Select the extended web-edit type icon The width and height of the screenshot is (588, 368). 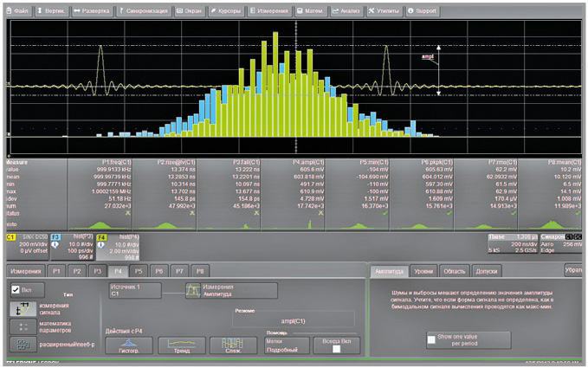click(22, 345)
